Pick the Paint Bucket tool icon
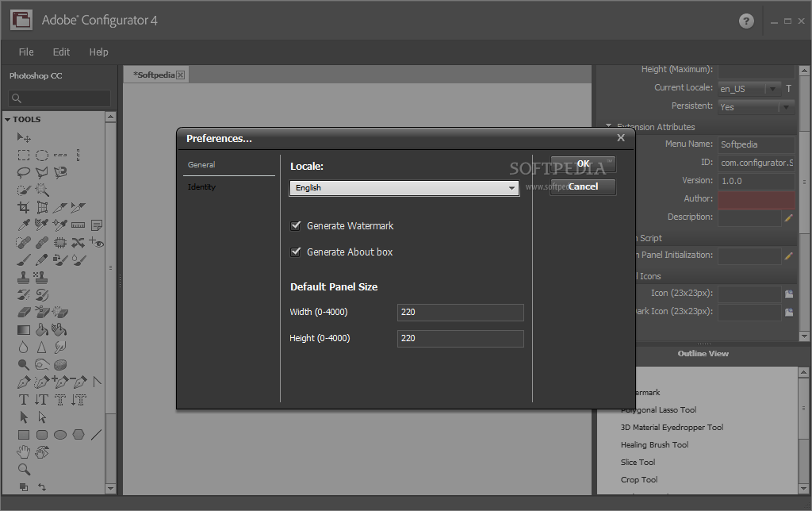The height and width of the screenshot is (511, 812). 42,329
